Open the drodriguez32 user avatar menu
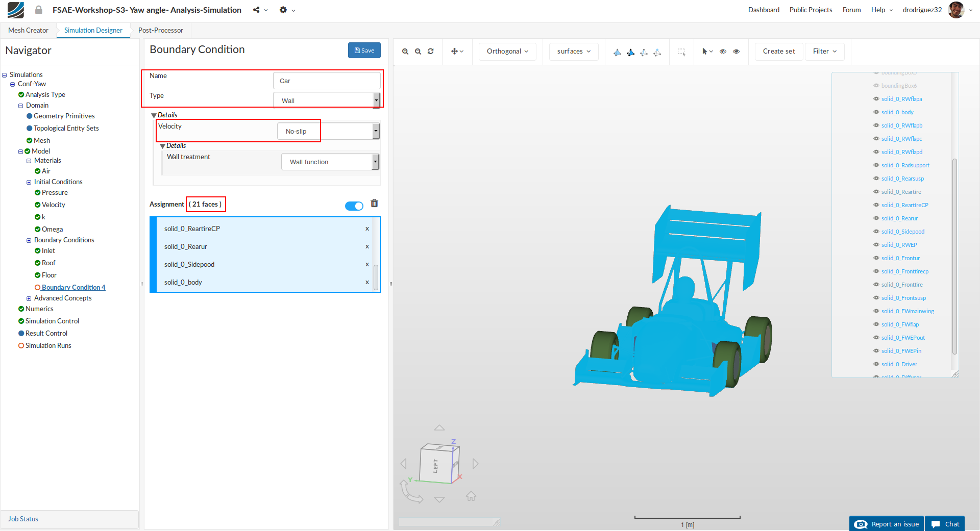 coord(955,10)
